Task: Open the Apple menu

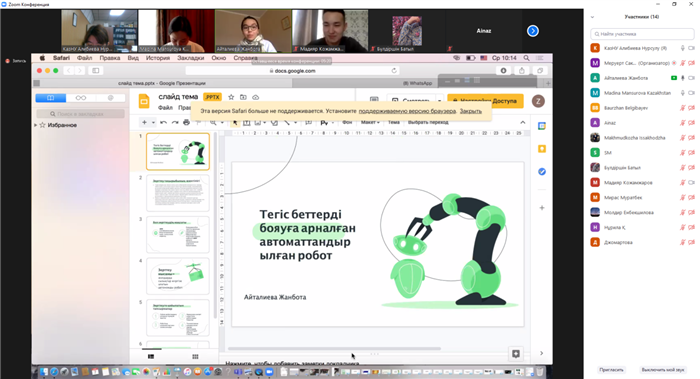Action: 42,58
